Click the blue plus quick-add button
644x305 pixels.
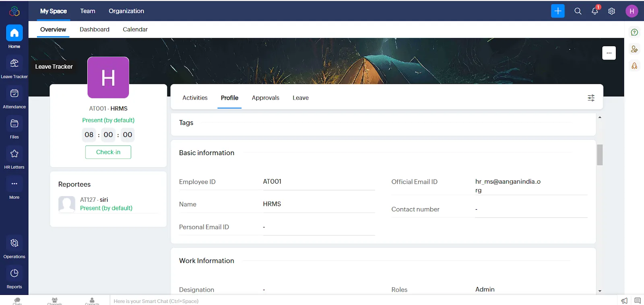coord(558,11)
